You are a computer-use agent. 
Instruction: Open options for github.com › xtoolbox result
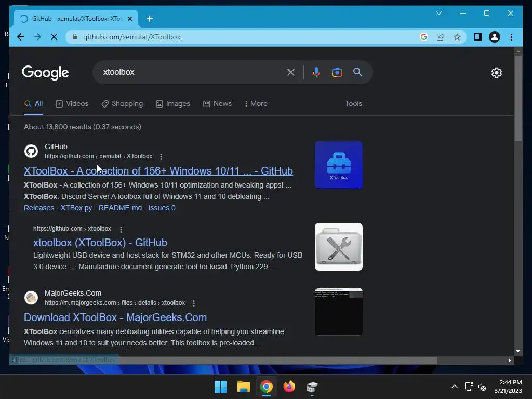pos(121,229)
